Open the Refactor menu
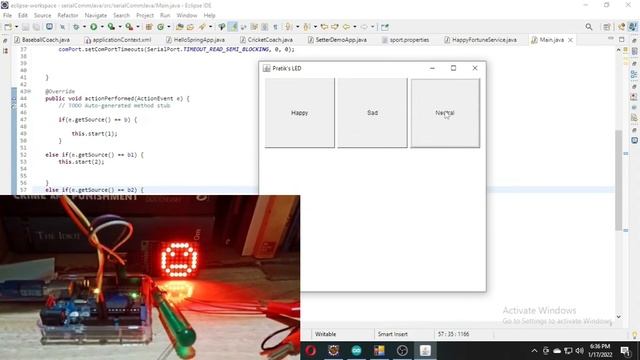 pyautogui.click(x=68, y=15)
